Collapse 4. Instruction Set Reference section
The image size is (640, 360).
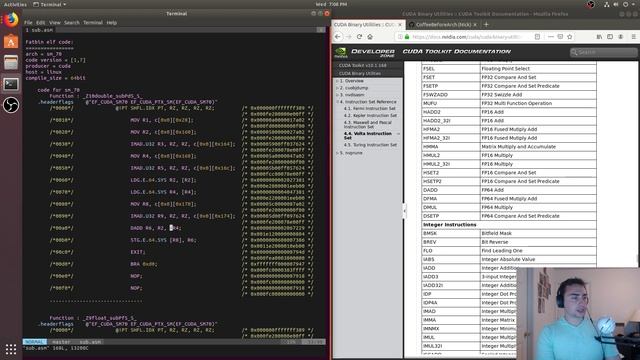click(x=337, y=102)
